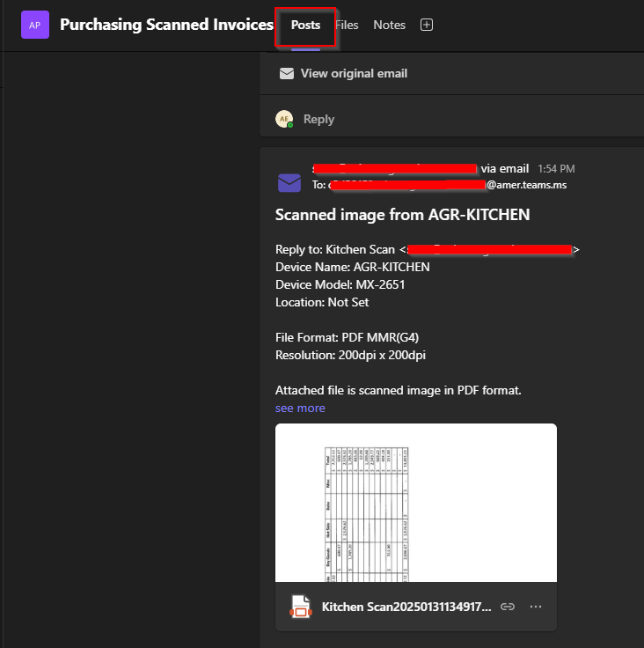The width and height of the screenshot is (644, 648).
Task: Open the scanned PDF preview thumbnail
Action: [415, 503]
